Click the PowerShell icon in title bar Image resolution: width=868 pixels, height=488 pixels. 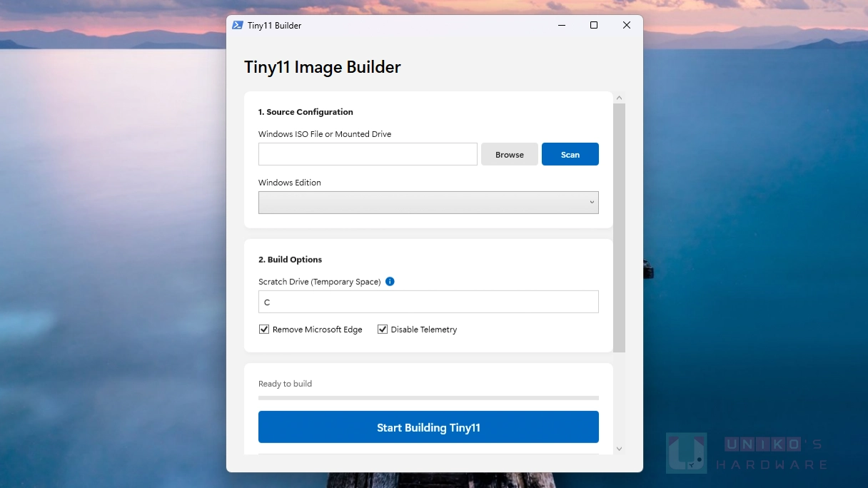pyautogui.click(x=238, y=25)
